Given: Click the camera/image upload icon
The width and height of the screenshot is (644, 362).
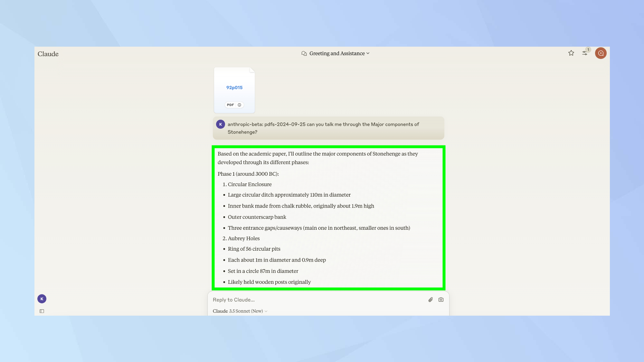Looking at the screenshot, I should (441, 300).
